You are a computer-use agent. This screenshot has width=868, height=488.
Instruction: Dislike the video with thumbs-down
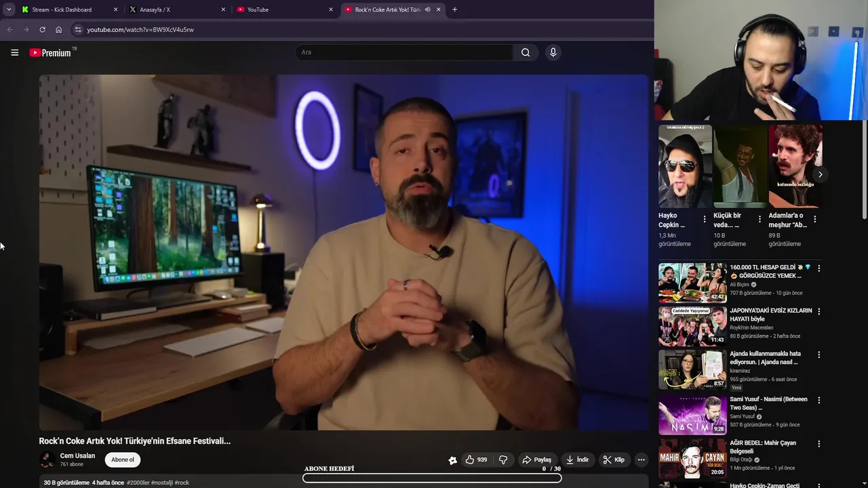click(x=503, y=460)
